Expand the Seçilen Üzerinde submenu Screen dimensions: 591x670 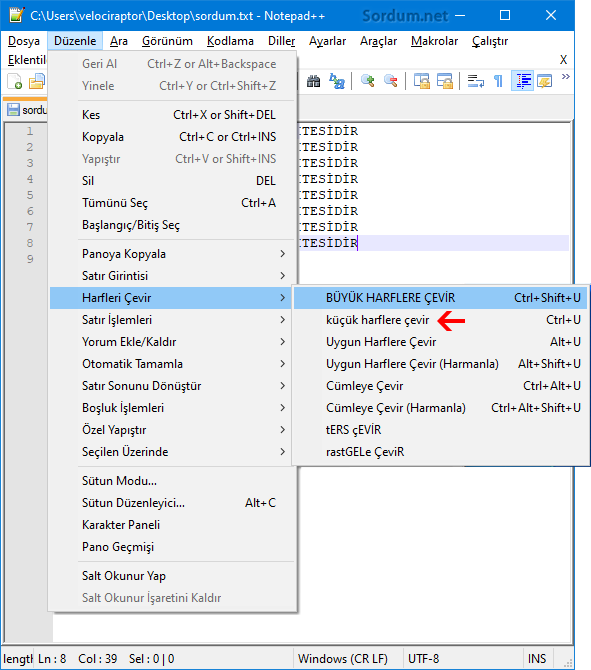(173, 452)
